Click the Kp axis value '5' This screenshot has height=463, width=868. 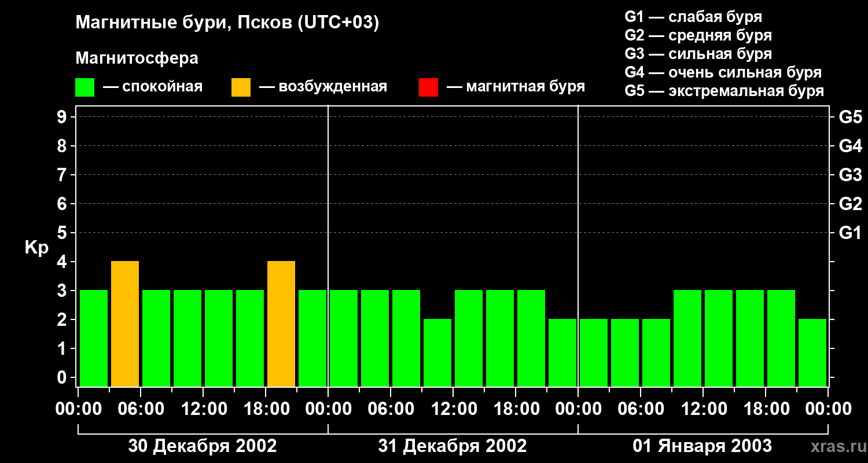62,233
